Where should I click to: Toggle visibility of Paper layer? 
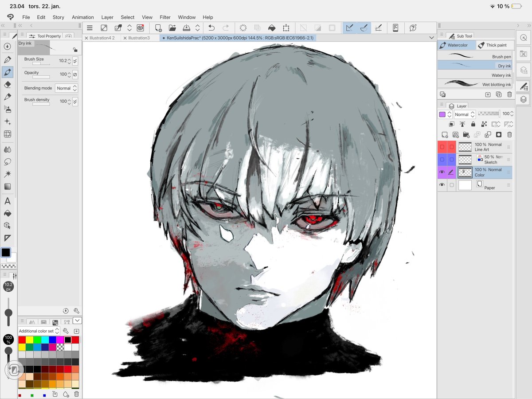tap(442, 185)
